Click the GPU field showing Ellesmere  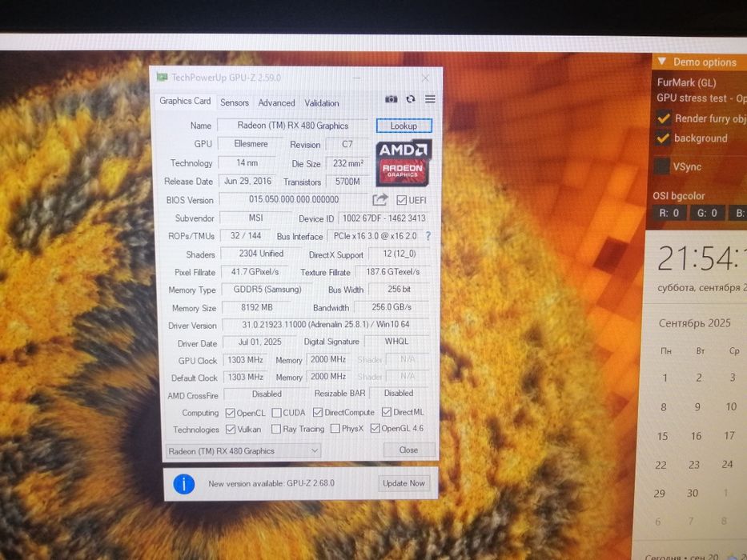pyautogui.click(x=251, y=144)
